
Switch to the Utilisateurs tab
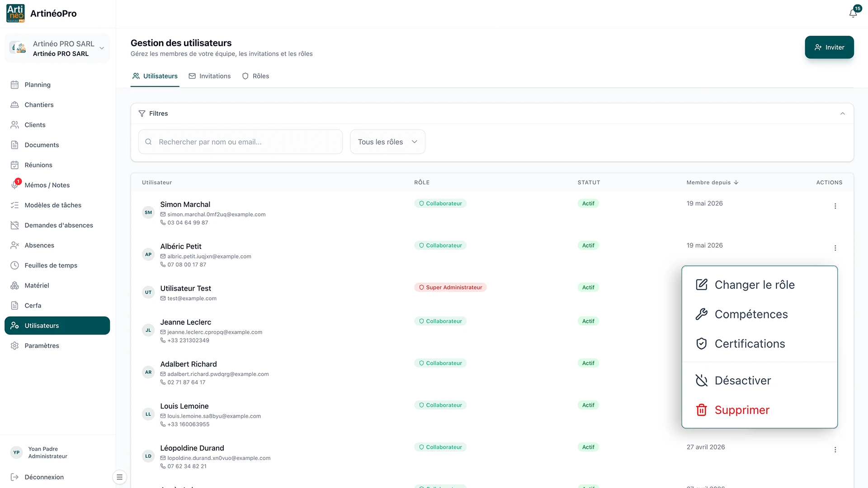point(155,76)
